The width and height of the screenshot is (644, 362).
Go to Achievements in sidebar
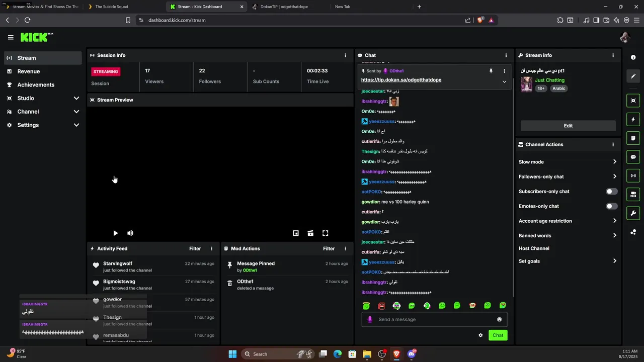pyautogui.click(x=43, y=85)
